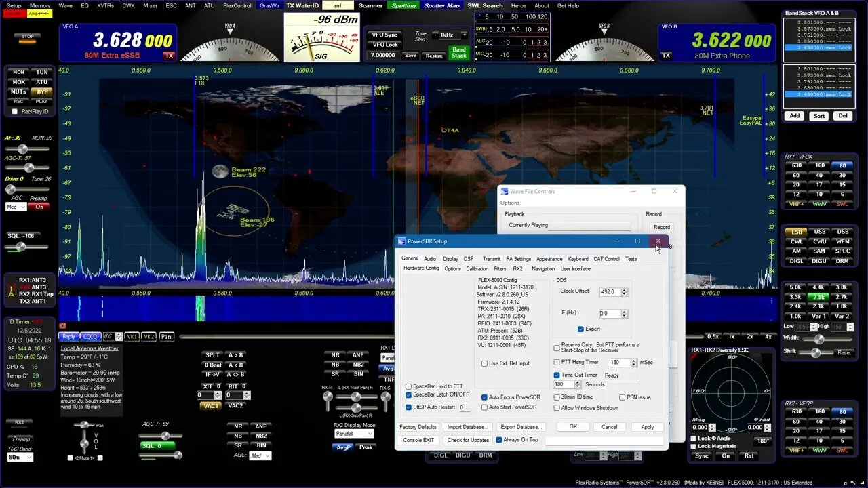Open the AGC Med dropdown near Preamp
Image resolution: width=868 pixels, height=488 pixels.
15,207
